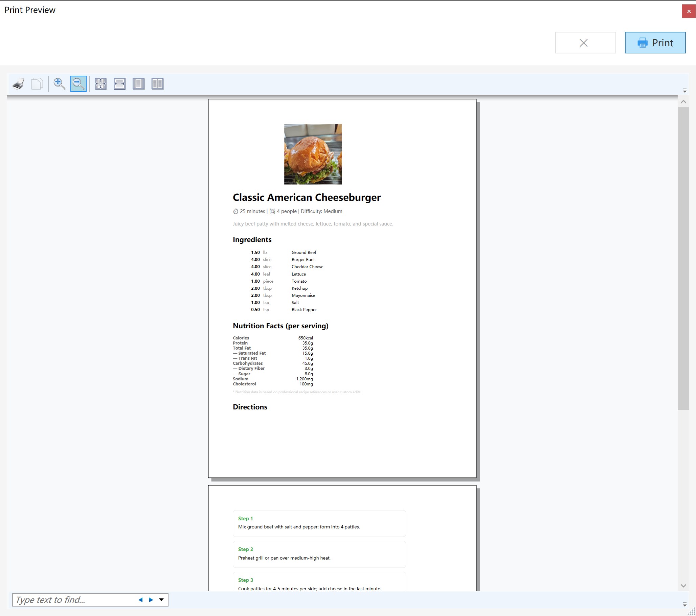Image resolution: width=696 pixels, height=616 pixels.
Task: Click the 'Classic American Cheeseburger' title
Action: (x=307, y=197)
